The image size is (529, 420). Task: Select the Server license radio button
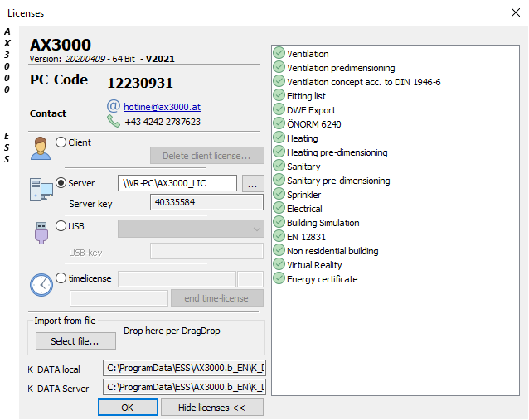[x=61, y=183]
